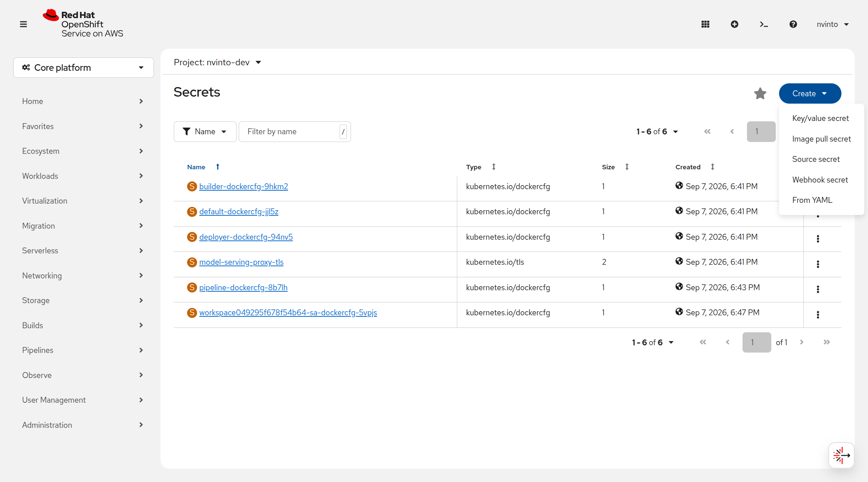Open the nvinto user menu
868x482 pixels.
833,24
